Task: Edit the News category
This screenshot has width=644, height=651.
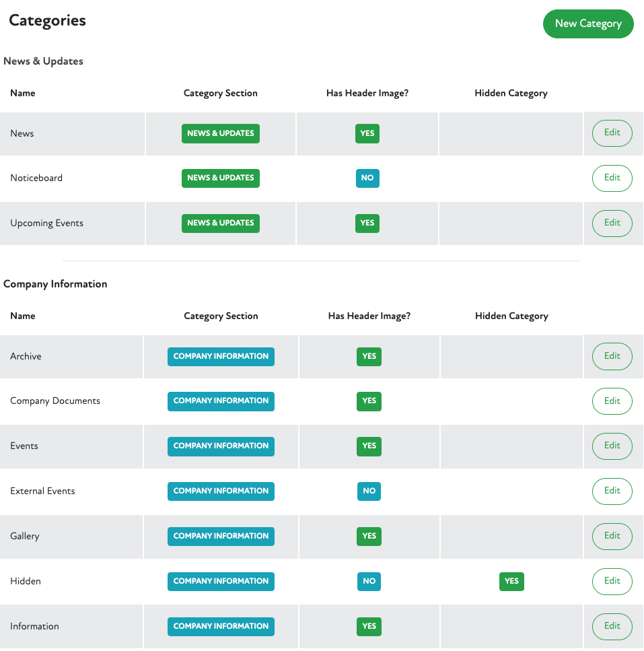Action: click(x=612, y=133)
